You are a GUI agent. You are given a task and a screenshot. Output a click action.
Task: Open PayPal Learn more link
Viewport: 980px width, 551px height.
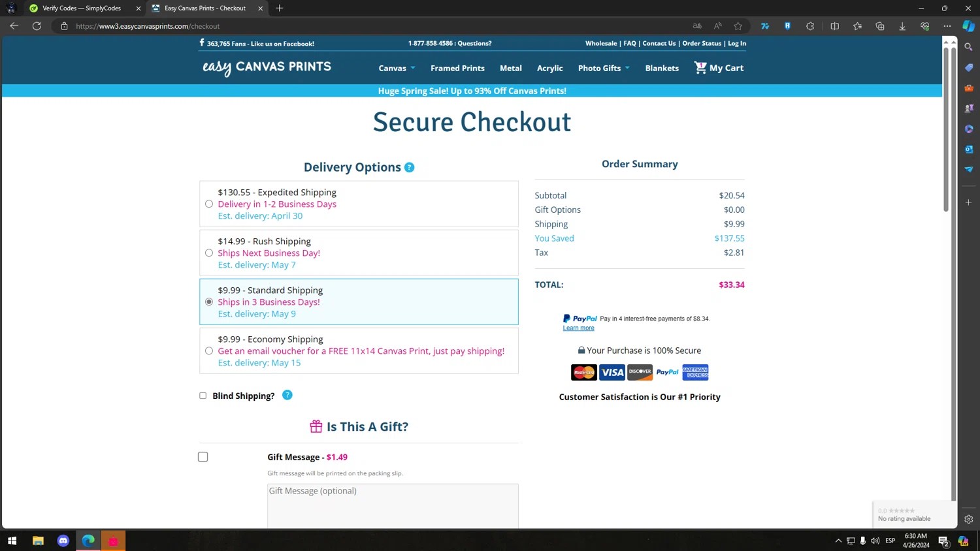578,328
